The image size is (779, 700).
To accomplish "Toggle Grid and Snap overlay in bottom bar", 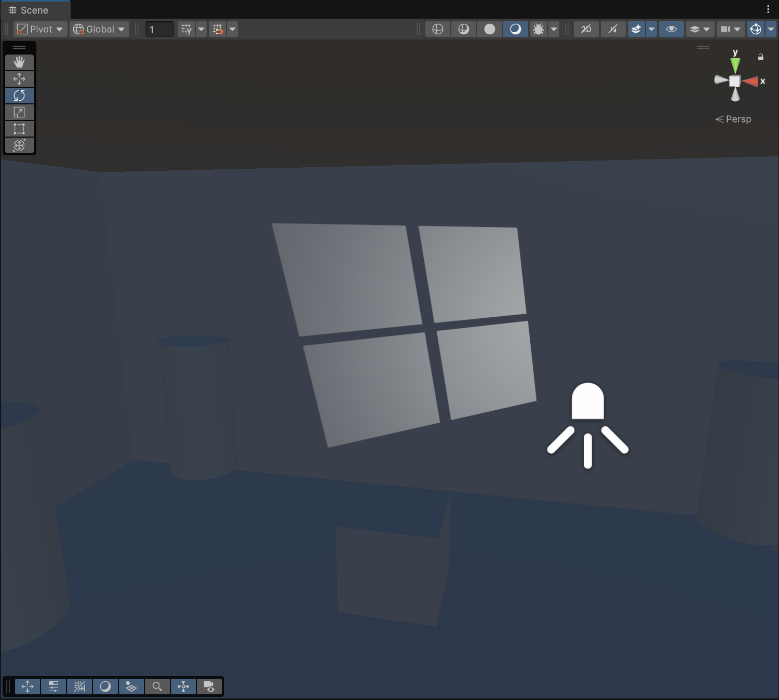I will (79, 686).
